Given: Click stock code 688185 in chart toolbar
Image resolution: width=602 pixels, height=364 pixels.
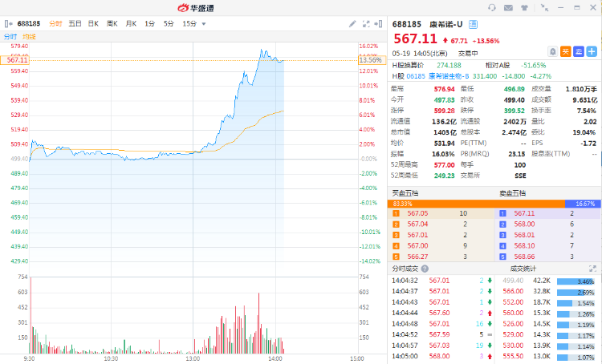Looking at the screenshot, I should (x=29, y=24).
